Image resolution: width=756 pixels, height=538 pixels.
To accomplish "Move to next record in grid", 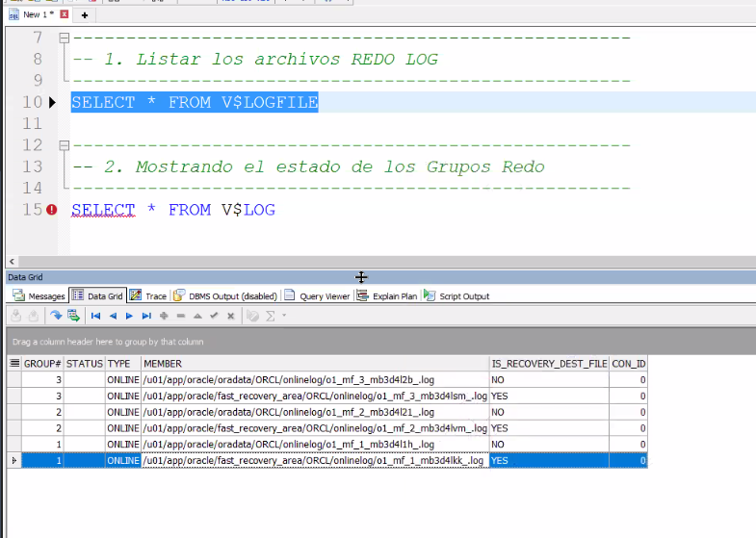I will 129,316.
